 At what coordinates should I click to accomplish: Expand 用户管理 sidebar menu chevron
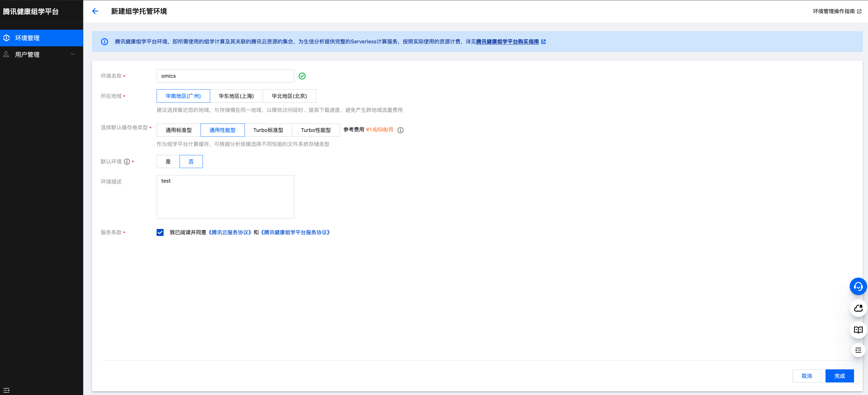click(72, 54)
